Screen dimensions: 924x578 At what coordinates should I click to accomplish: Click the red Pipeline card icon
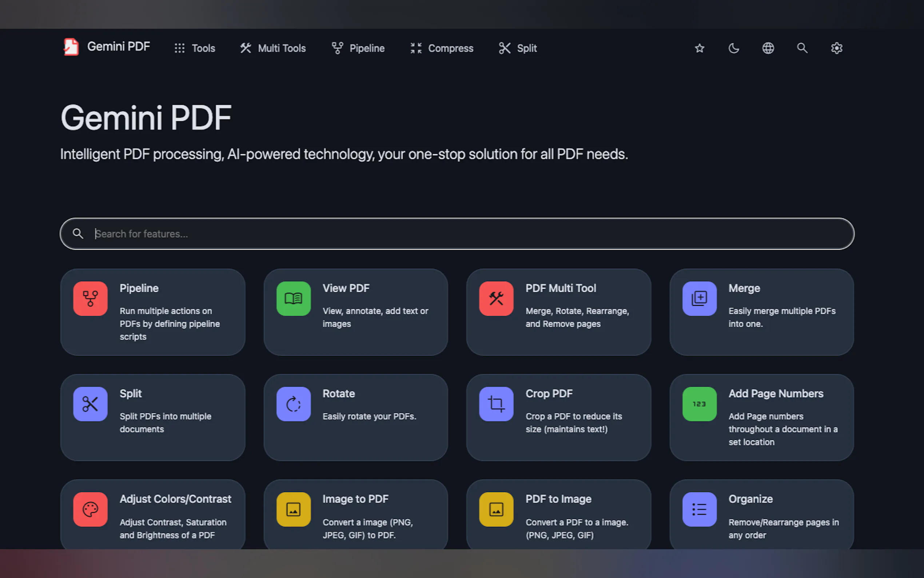91,298
